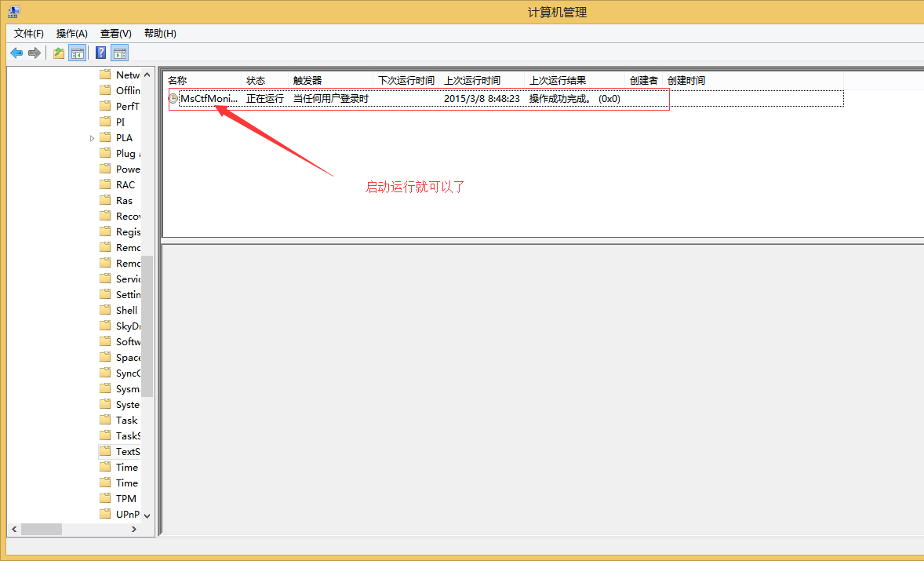Click the folder icon next to Powe
This screenshot has height=561, width=924.
(x=105, y=169)
